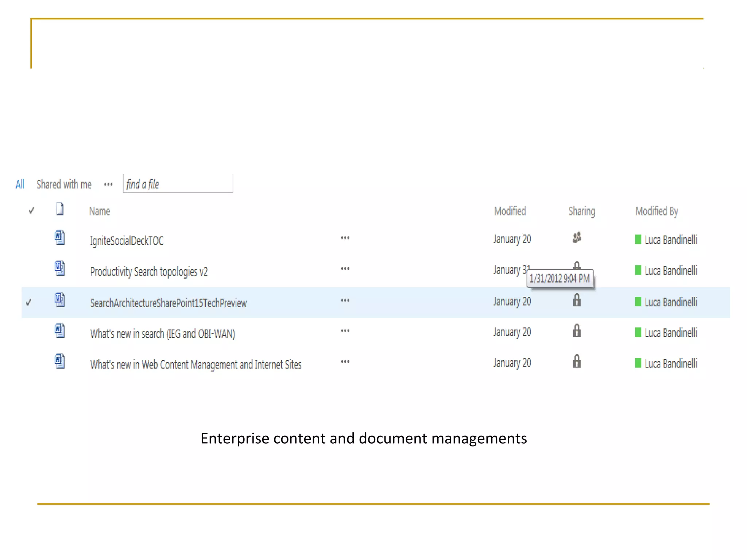Click the shared people icon for IgniteSocialDeckTOC
Image resolution: width=747 pixels, height=560 pixels.
point(577,238)
